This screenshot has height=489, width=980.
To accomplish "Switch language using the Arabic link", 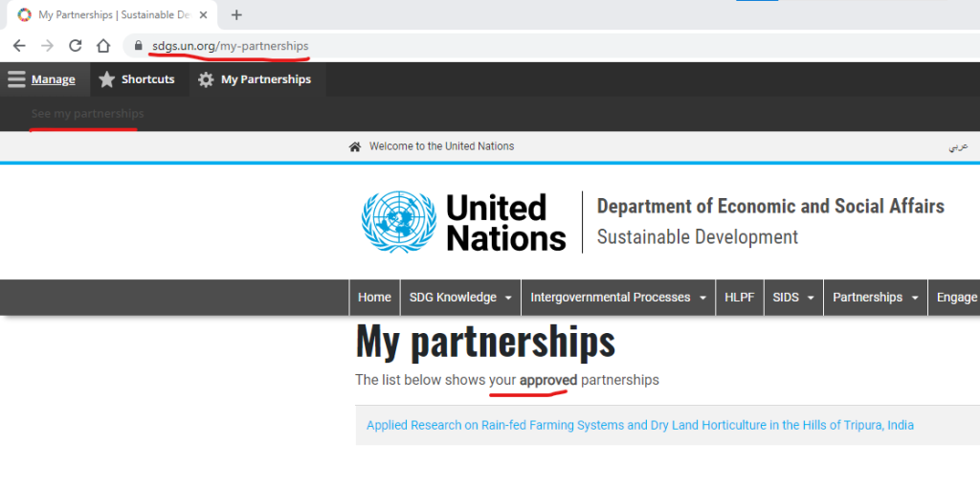I will point(958,147).
